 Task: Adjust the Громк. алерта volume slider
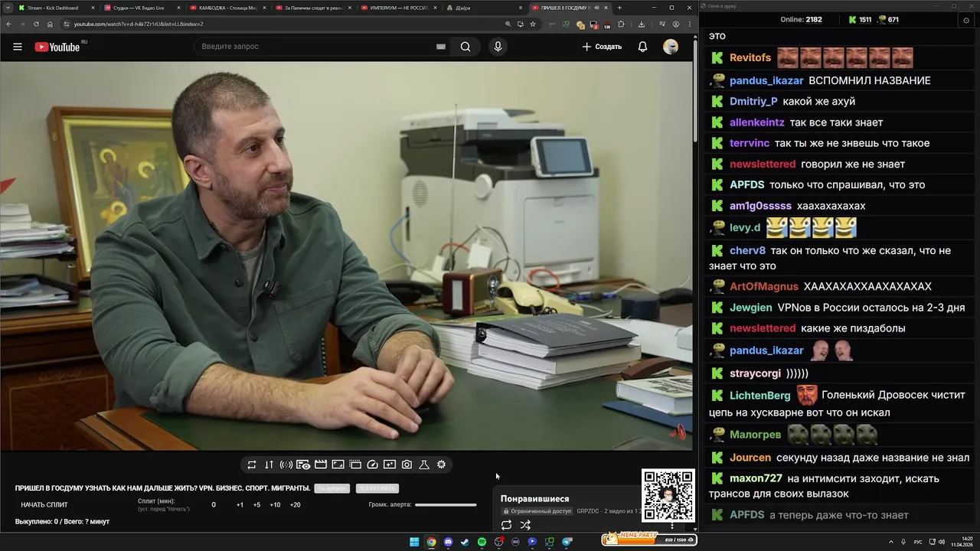pyautogui.click(x=446, y=505)
